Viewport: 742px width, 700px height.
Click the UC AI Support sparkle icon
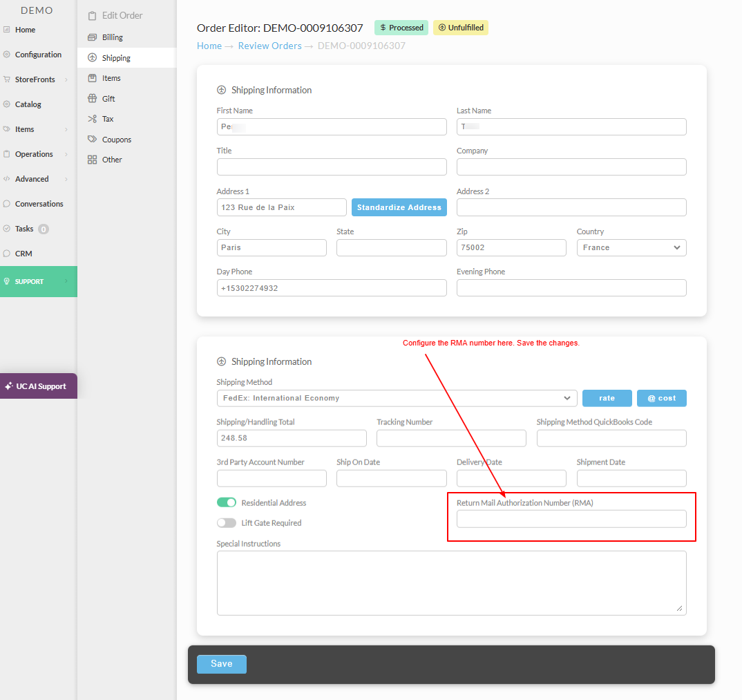point(9,386)
